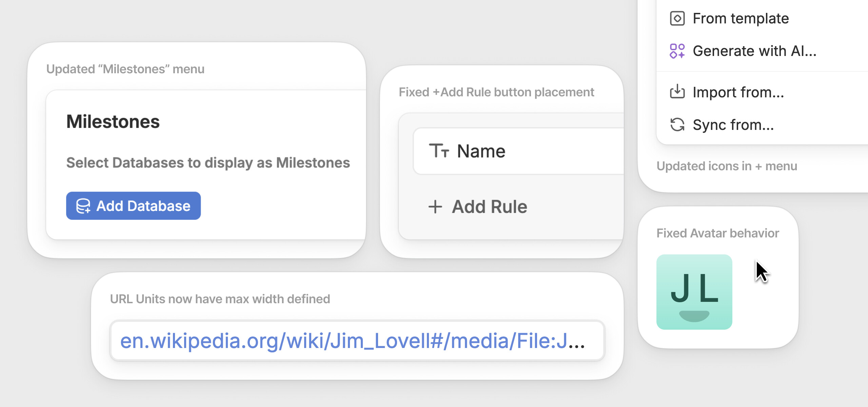This screenshot has width=868, height=407.
Task: Click the text type icon beside Name
Action: tap(439, 151)
